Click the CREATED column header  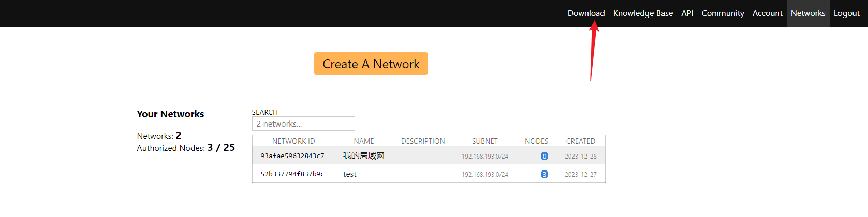(580, 141)
